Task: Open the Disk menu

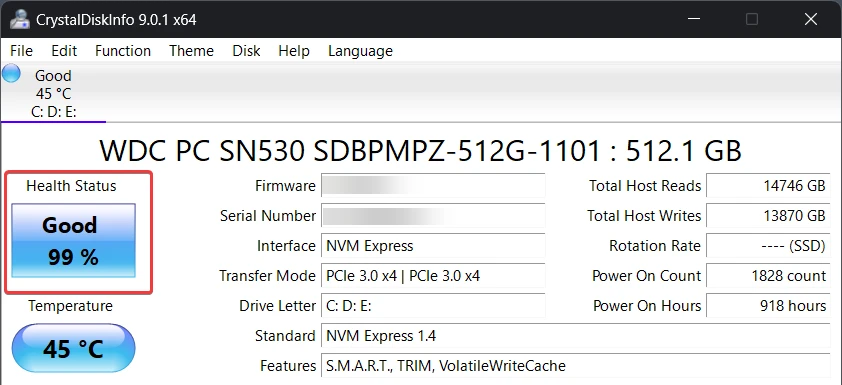Action: [246, 51]
